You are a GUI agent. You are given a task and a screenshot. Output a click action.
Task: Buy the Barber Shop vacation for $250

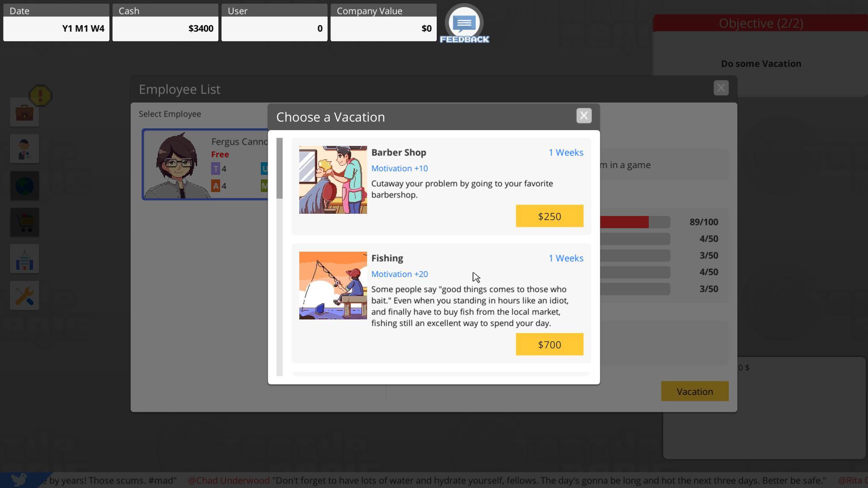click(x=549, y=216)
